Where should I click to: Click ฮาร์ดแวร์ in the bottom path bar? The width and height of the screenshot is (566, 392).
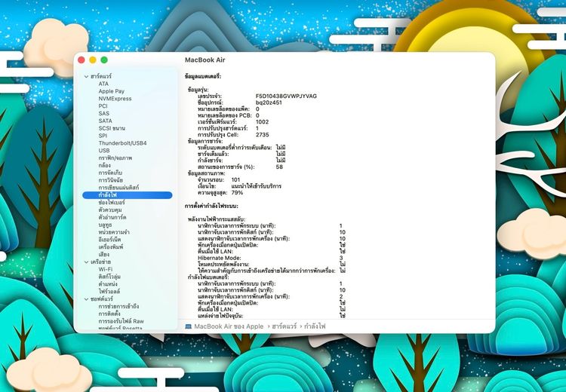click(285, 326)
